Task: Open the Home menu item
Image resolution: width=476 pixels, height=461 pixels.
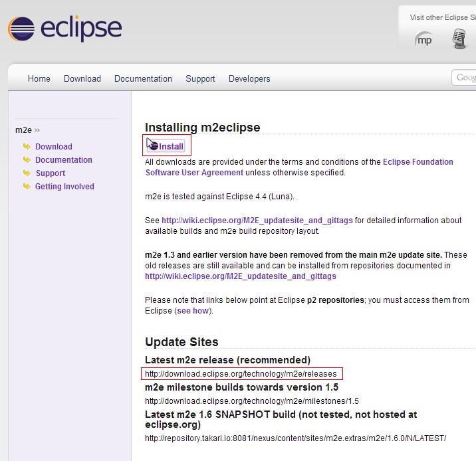Action: (39, 78)
